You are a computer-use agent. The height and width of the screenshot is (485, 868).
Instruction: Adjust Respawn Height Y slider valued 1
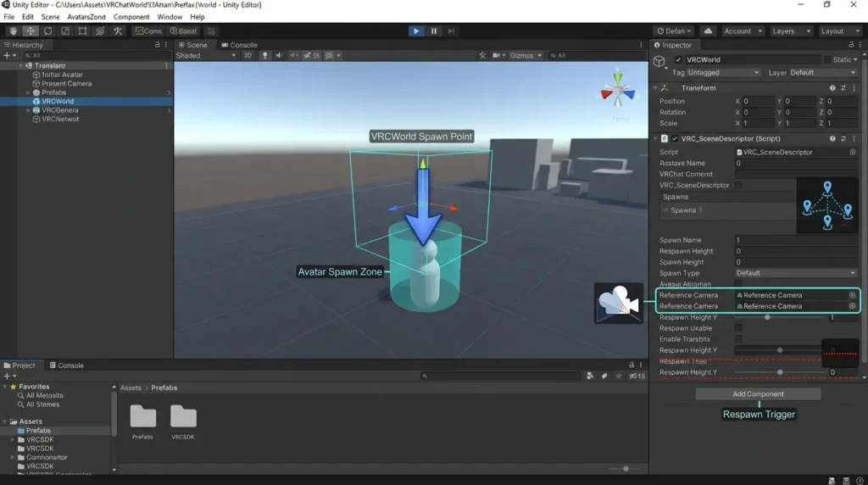[780, 317]
